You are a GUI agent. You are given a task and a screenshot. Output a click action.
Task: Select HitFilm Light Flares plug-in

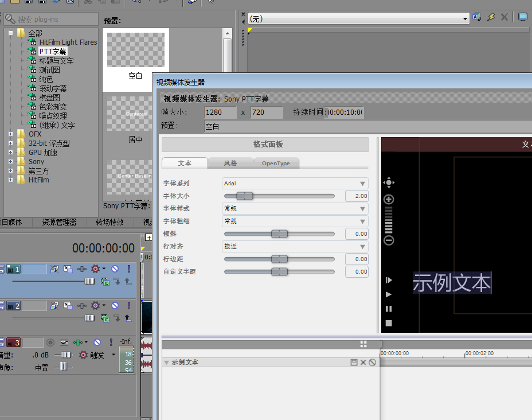(x=68, y=42)
